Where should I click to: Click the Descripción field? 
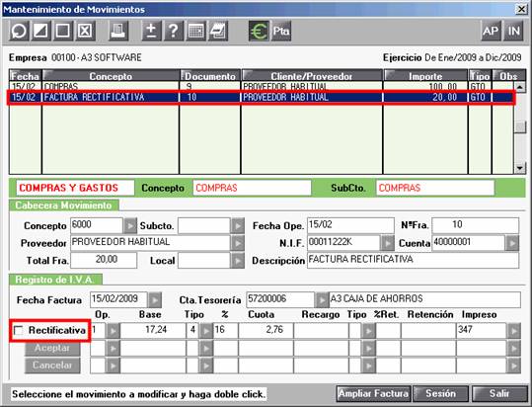click(413, 260)
